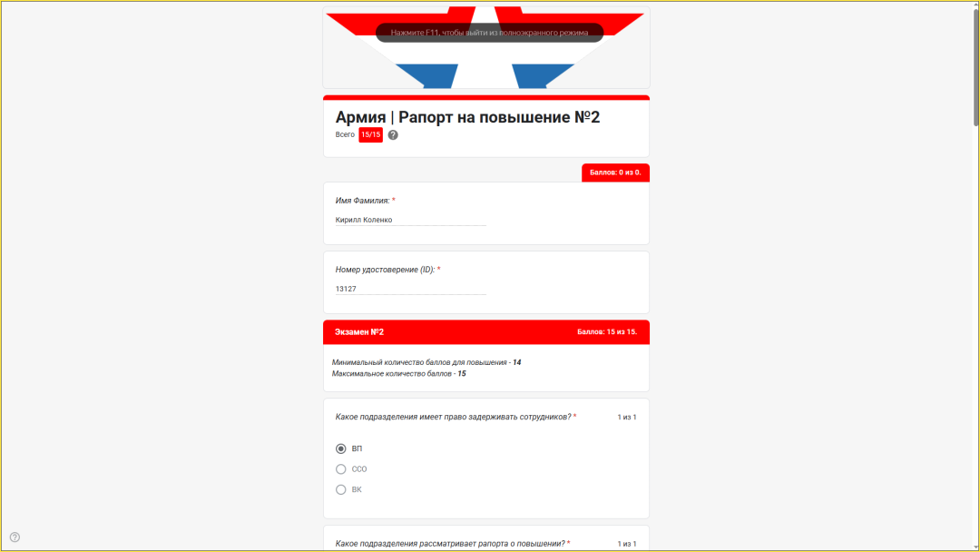This screenshot has width=980, height=552.
Task: Choose the ССО radio option
Action: click(340, 469)
